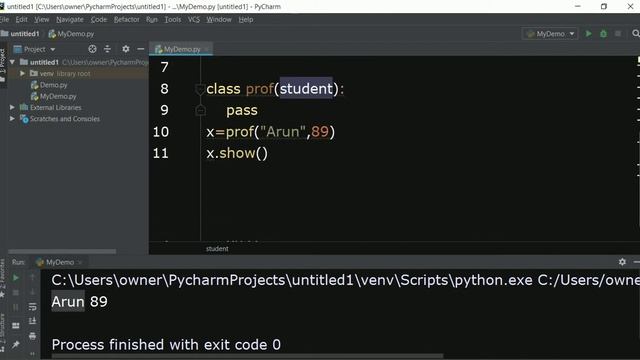Image resolution: width=640 pixels, height=360 pixels.
Task: Open the View menu
Action: (x=42, y=20)
